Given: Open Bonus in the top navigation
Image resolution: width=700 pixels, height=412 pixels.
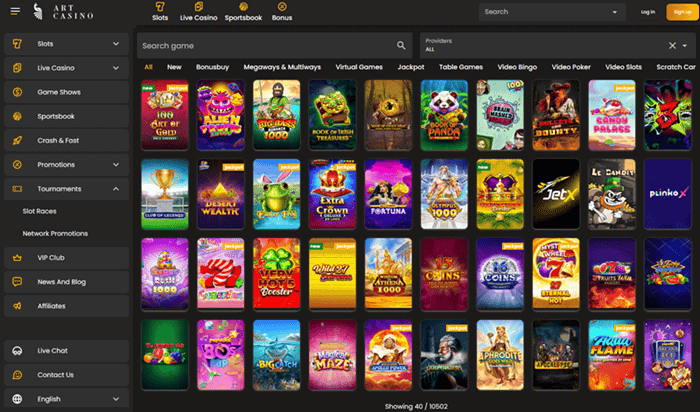Looking at the screenshot, I should tap(282, 12).
